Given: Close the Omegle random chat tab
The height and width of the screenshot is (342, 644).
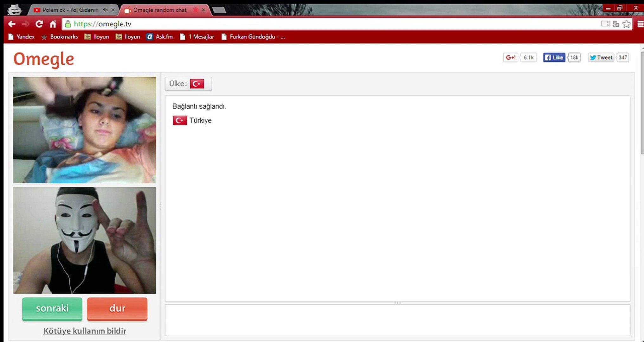Looking at the screenshot, I should pyautogui.click(x=203, y=10).
